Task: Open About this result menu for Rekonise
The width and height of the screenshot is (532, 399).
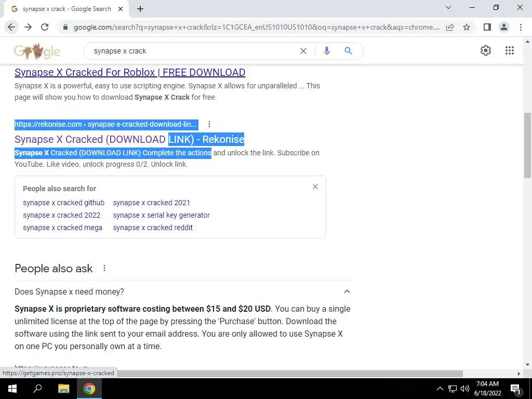Action: [x=209, y=124]
